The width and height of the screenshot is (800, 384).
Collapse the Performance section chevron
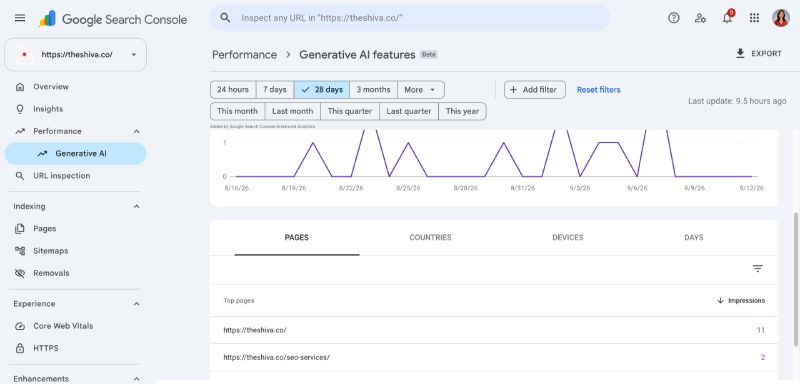[x=136, y=132]
